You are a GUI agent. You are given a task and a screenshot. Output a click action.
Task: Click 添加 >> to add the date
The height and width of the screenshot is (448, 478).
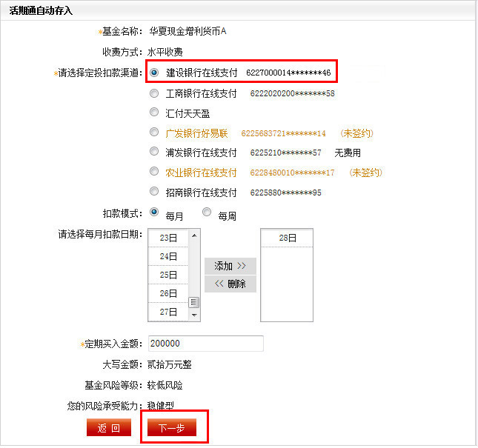[230, 266]
